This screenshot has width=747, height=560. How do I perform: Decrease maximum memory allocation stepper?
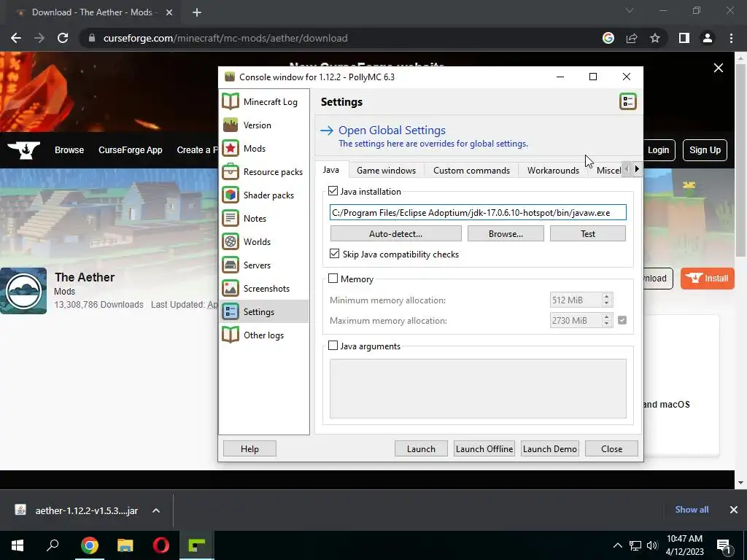(606, 324)
